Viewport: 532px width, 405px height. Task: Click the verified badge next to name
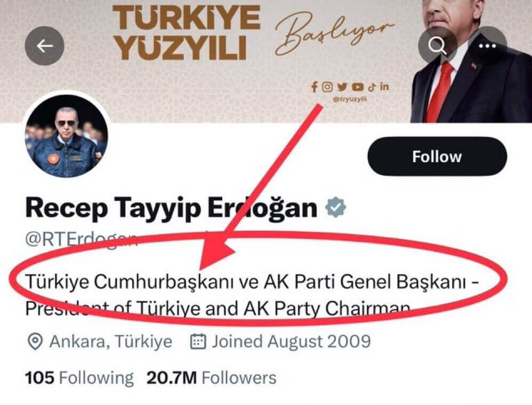(336, 207)
